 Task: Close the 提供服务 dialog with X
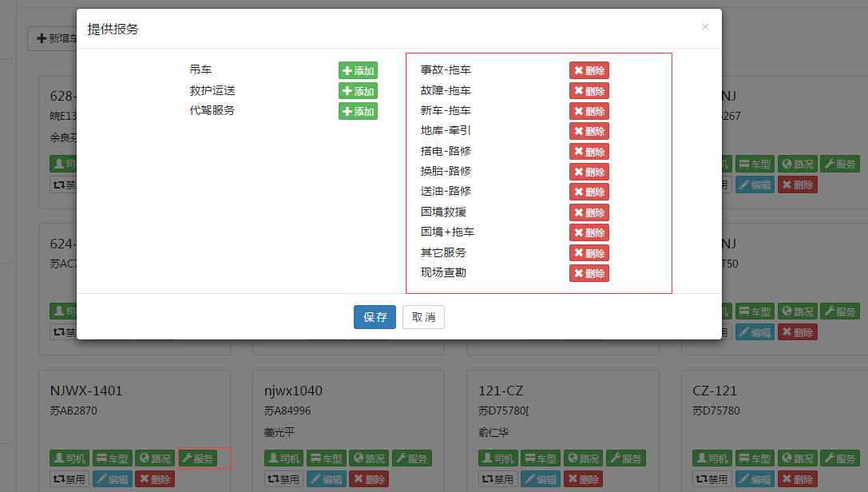[704, 27]
